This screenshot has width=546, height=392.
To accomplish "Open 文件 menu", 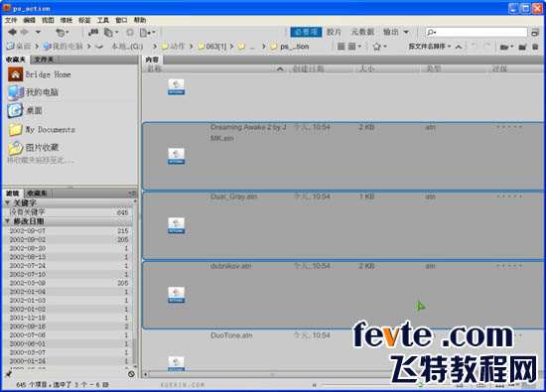I will 11,20.
